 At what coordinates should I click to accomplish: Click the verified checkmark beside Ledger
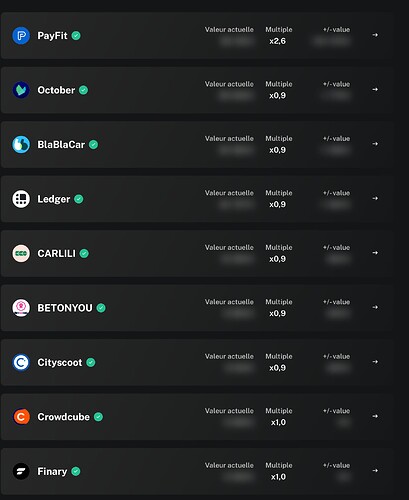(79, 199)
